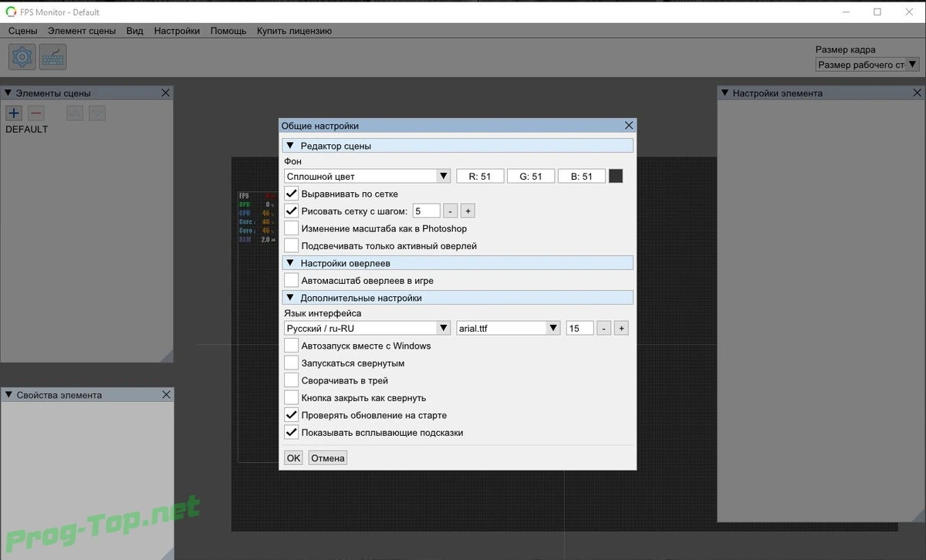Enable Подсвечивать только активный оверлей
This screenshot has width=926, height=560.
coord(291,245)
